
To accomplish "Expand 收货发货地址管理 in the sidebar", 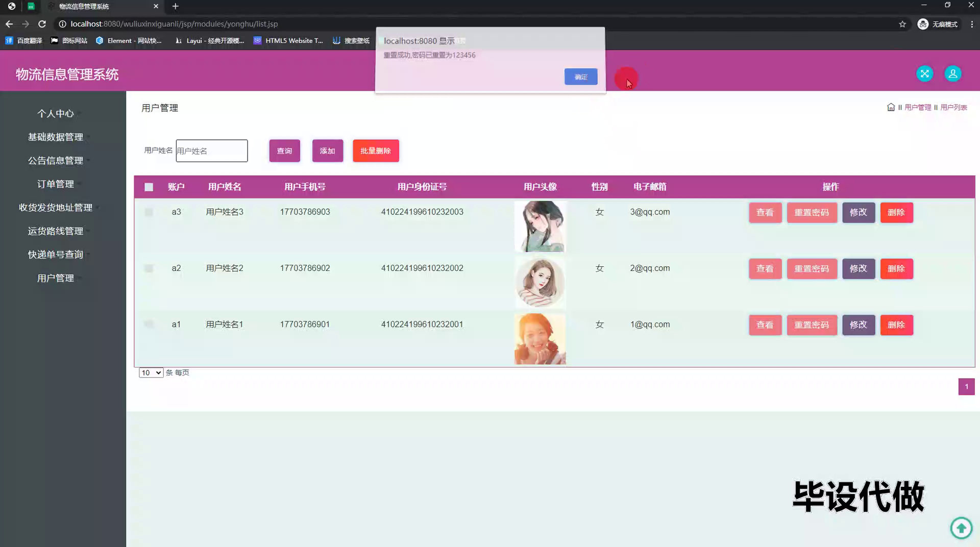I will pyautogui.click(x=56, y=207).
